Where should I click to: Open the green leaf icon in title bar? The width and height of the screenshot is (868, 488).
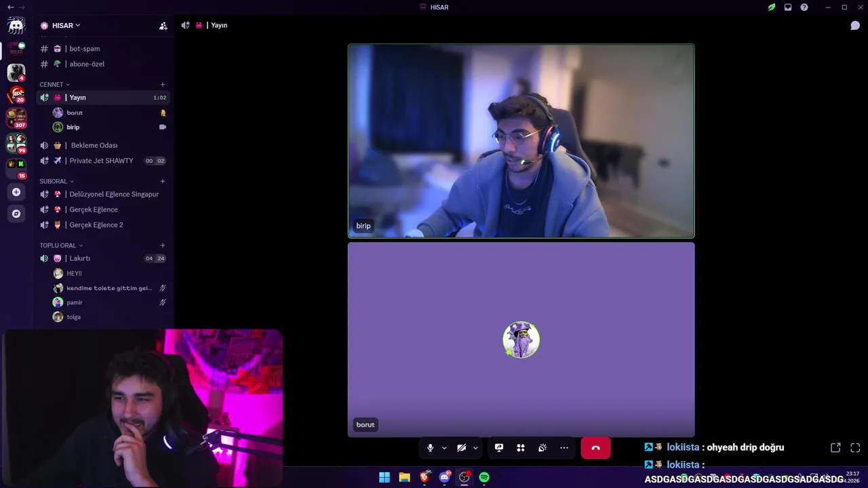[771, 7]
